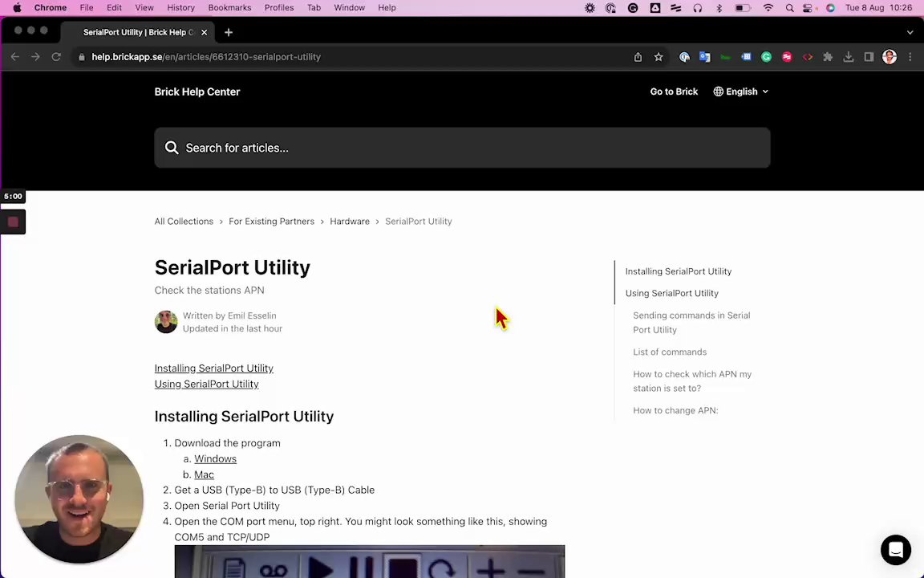Open the Google Translate extension
The height and width of the screenshot is (578, 924).
(x=705, y=57)
